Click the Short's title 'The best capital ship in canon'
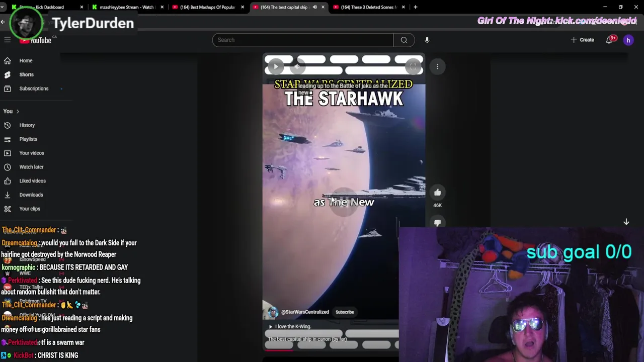The image size is (644, 362). 307,339
